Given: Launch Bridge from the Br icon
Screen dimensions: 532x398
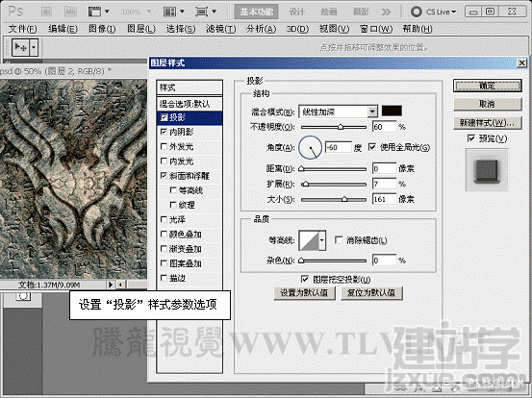Looking at the screenshot, I should pos(46,12).
